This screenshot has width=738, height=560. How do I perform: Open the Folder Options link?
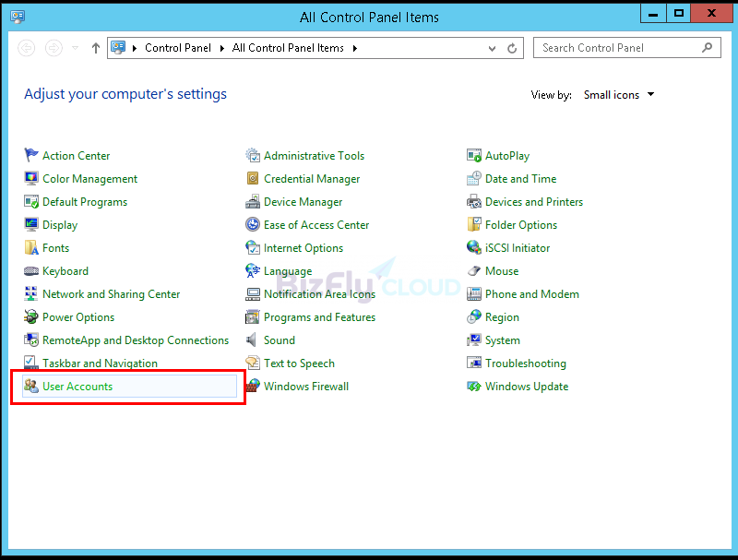[x=521, y=225]
